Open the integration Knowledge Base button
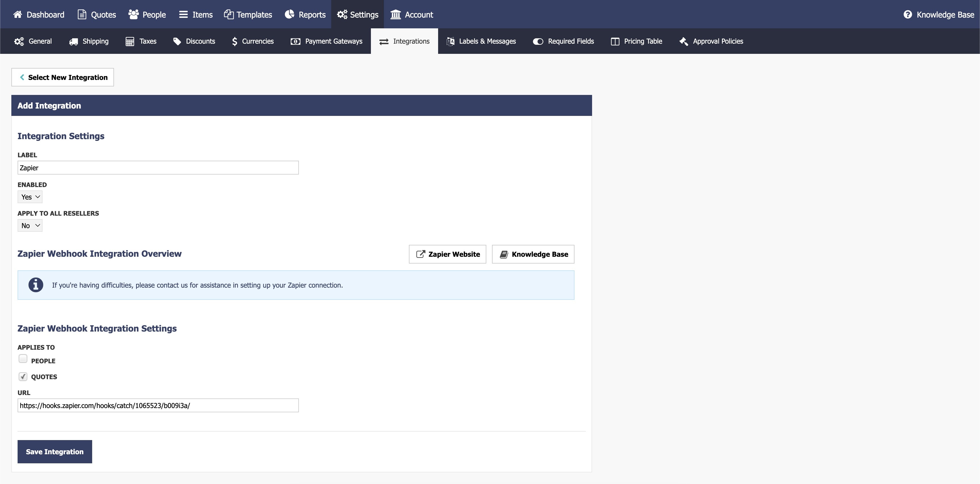This screenshot has height=484, width=980. [x=533, y=254]
